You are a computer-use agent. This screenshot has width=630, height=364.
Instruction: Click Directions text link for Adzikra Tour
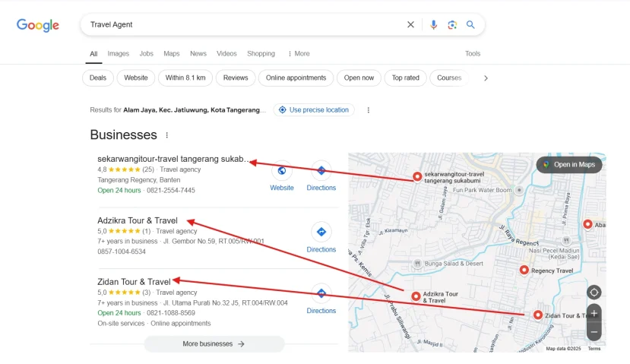[x=321, y=249]
